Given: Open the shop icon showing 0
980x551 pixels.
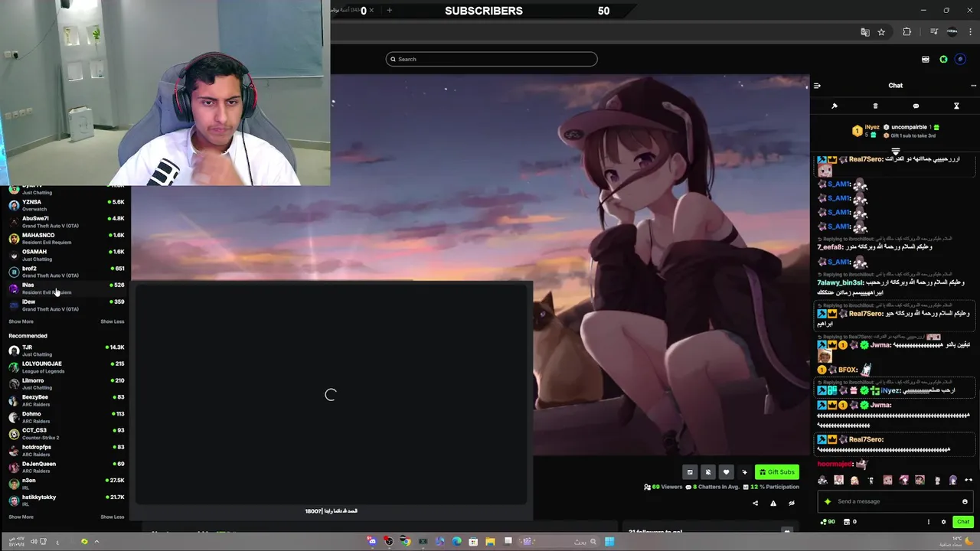Looking at the screenshot, I should [x=850, y=522].
